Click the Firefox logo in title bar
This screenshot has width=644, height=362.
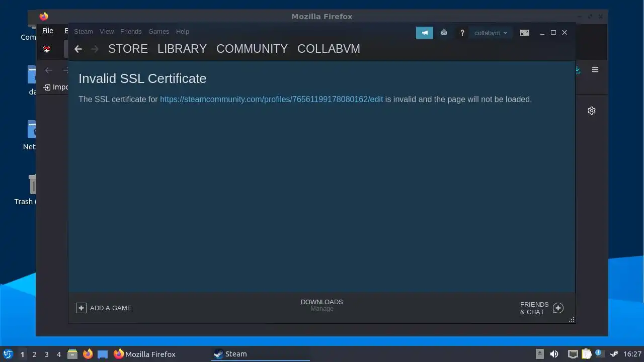coord(44,17)
